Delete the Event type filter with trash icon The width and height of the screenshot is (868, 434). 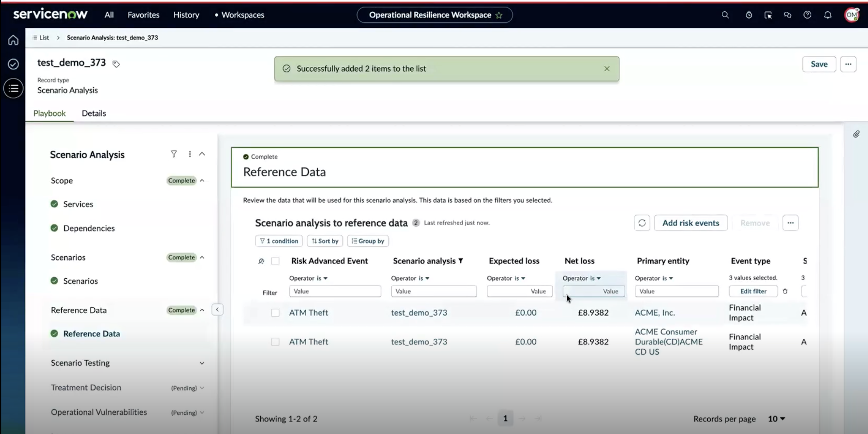point(785,291)
